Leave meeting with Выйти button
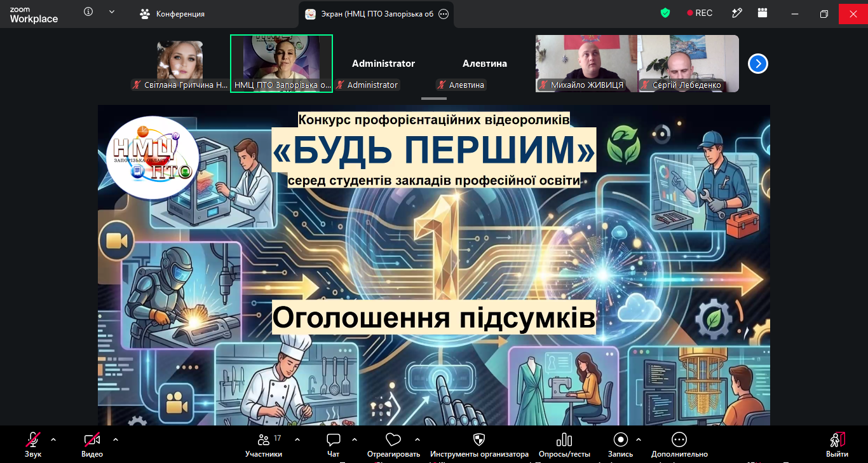 [837, 445]
